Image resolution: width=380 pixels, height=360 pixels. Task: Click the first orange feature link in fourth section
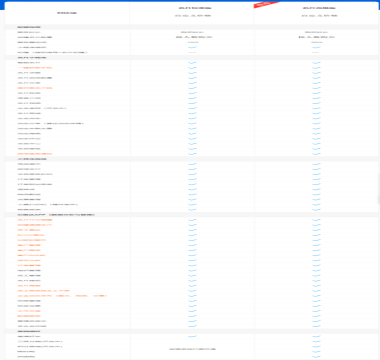35,220
